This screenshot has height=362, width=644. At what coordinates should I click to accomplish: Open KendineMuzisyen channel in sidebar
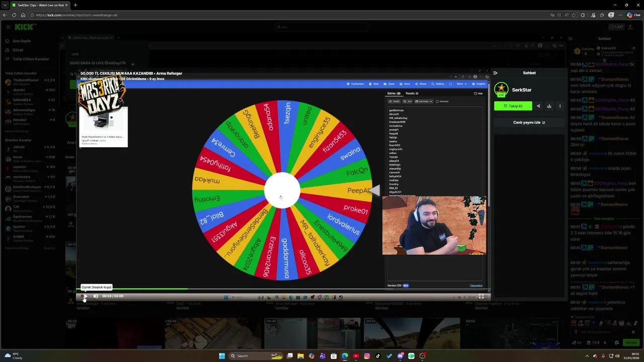31,189
